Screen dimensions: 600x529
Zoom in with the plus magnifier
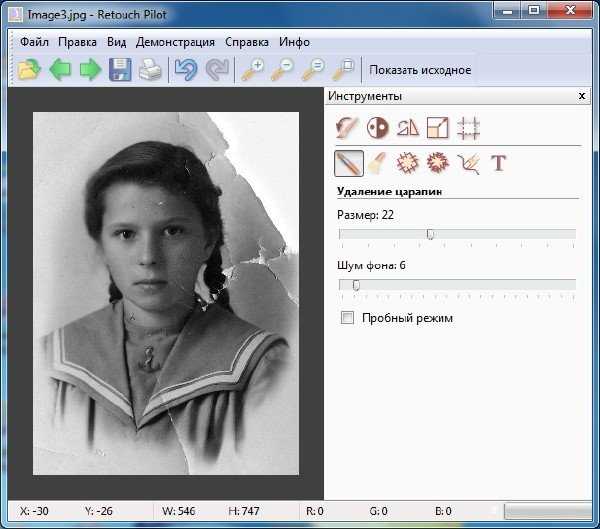pos(253,69)
